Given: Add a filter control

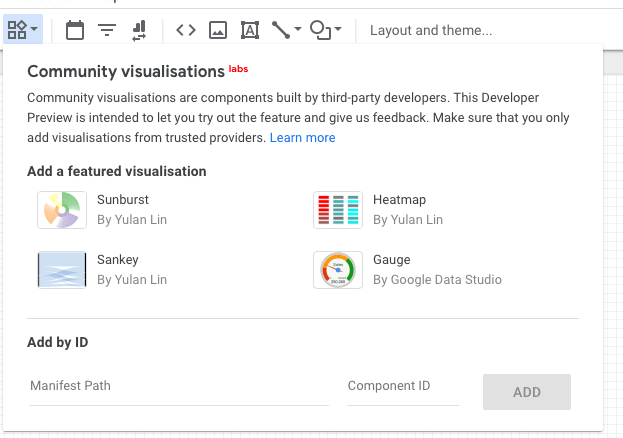Looking at the screenshot, I should [x=107, y=30].
